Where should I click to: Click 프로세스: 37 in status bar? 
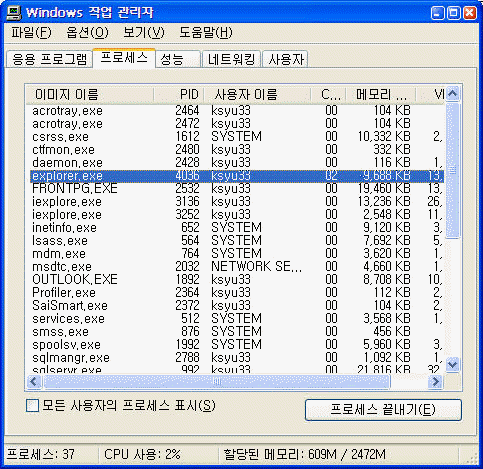pyautogui.click(x=41, y=454)
